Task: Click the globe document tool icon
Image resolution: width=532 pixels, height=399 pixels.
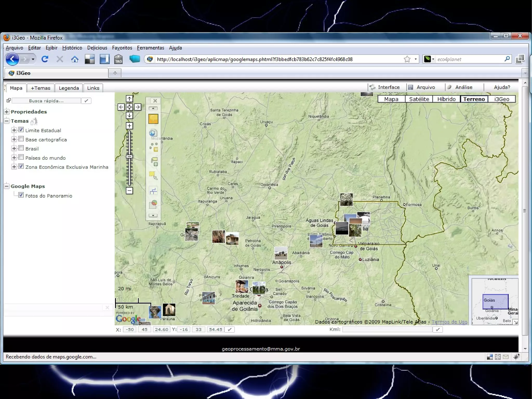Action: click(x=153, y=133)
